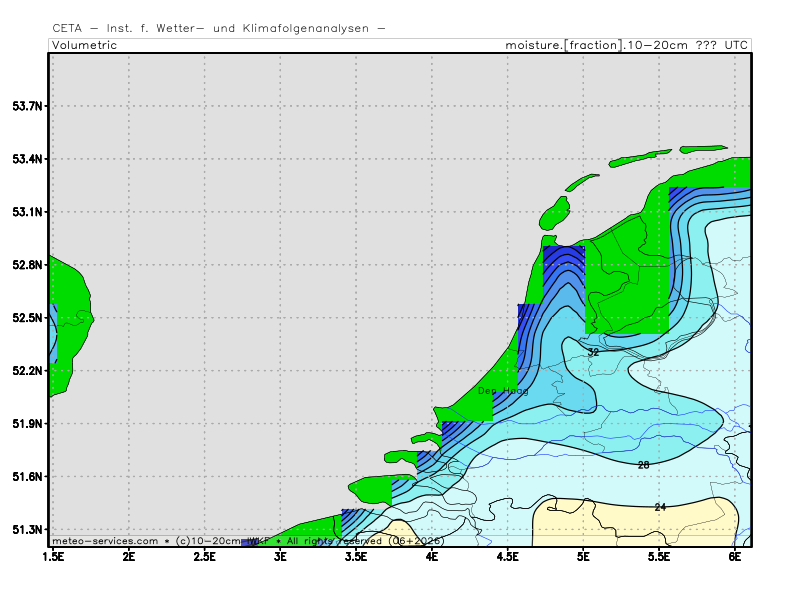Click the 51.3N latitude axis label
800x600 pixels.
[26, 529]
